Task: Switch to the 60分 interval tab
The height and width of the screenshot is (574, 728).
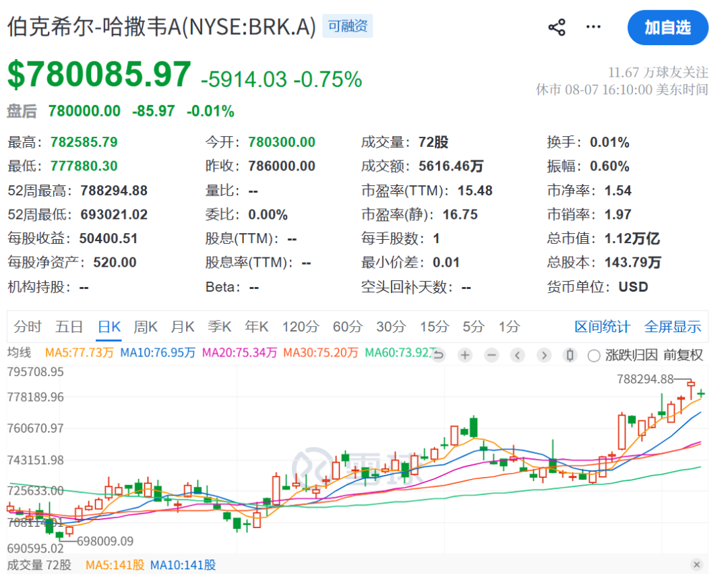Action: click(347, 327)
